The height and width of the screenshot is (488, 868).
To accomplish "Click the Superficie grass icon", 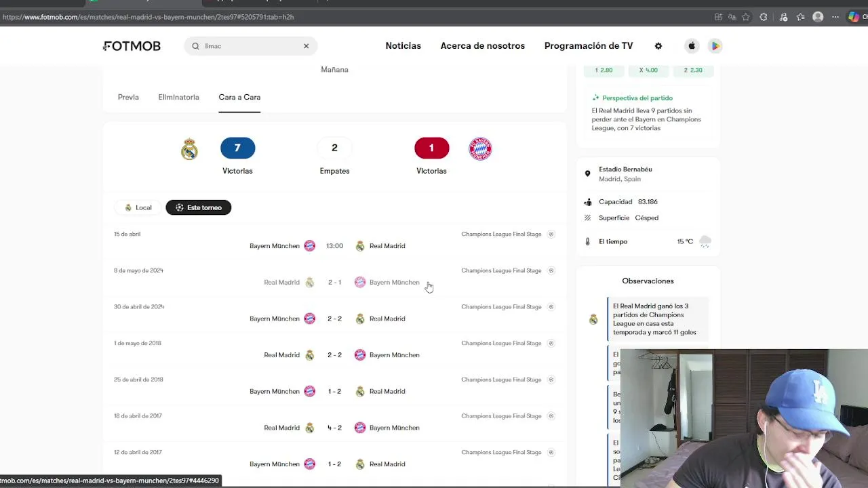I will 587,218.
